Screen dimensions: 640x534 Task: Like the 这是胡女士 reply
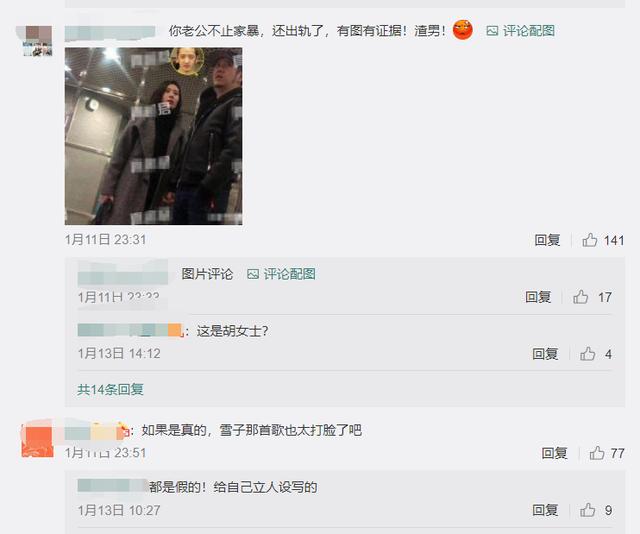pyautogui.click(x=587, y=354)
